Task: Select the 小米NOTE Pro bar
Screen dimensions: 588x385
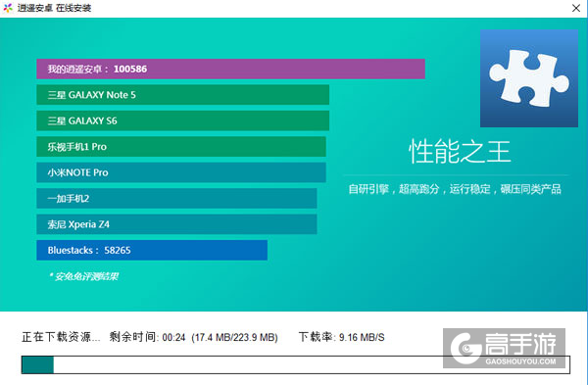Action: 181,172
